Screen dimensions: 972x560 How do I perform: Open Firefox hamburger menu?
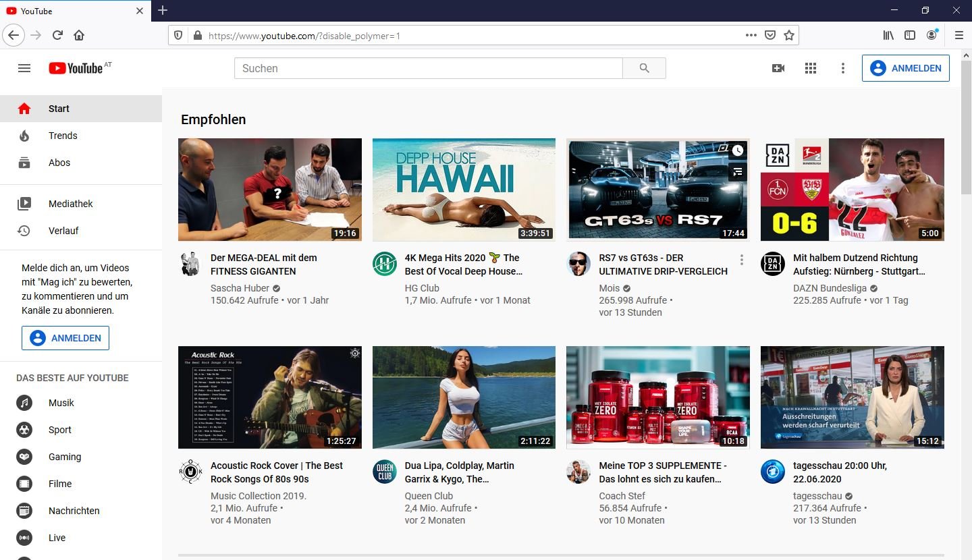[x=959, y=35]
